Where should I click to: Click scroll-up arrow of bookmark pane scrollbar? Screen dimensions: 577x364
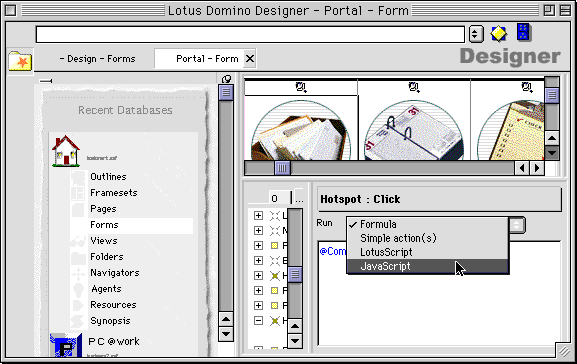coord(226,319)
